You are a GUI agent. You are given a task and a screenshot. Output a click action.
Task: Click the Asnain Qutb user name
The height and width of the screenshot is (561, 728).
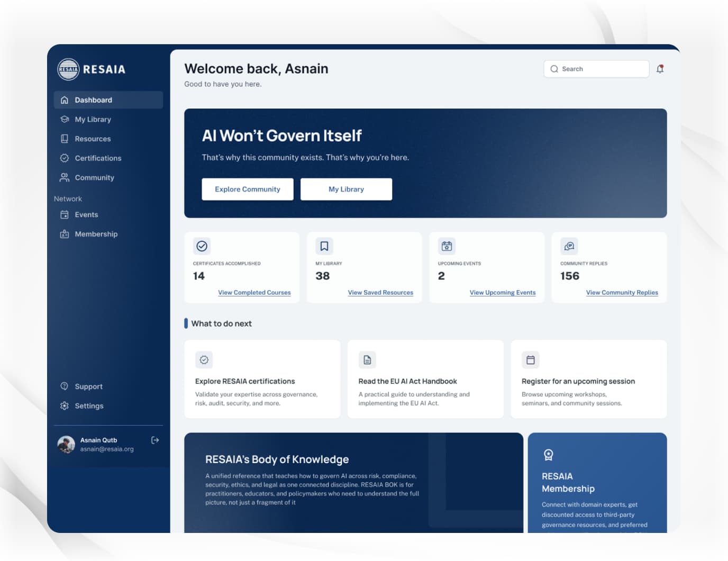(98, 440)
